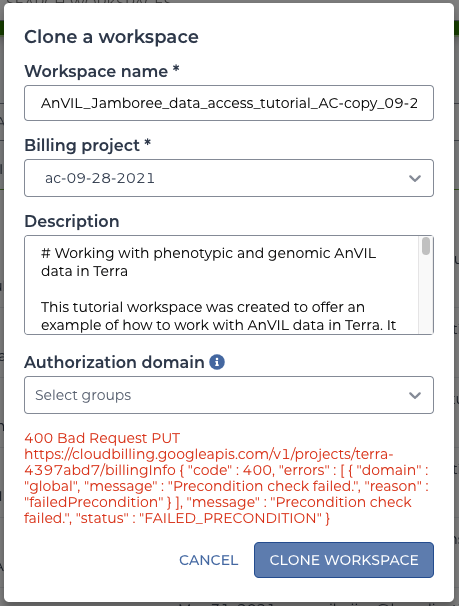Open the Select groups dropdown

(x=229, y=395)
